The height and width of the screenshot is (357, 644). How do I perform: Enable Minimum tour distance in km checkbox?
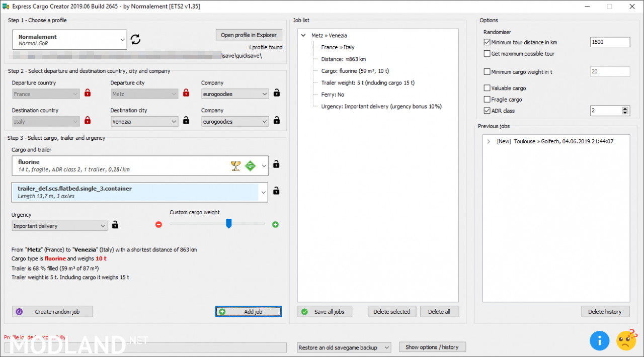pos(487,42)
